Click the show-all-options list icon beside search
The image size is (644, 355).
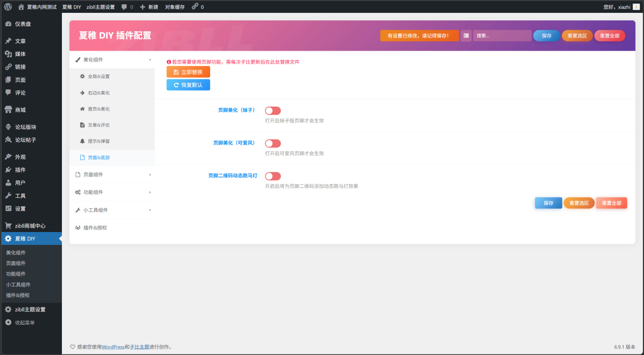coord(466,36)
